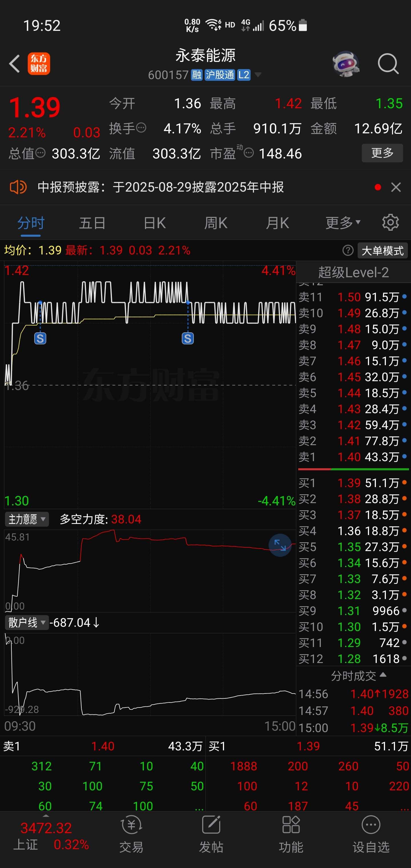Tap the 均价 1.39 label

pyautogui.click(x=33, y=250)
